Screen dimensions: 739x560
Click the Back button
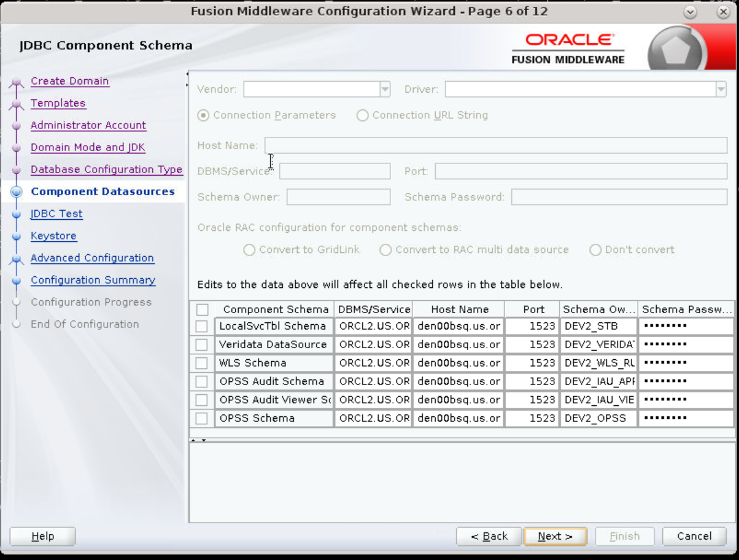pyautogui.click(x=489, y=536)
